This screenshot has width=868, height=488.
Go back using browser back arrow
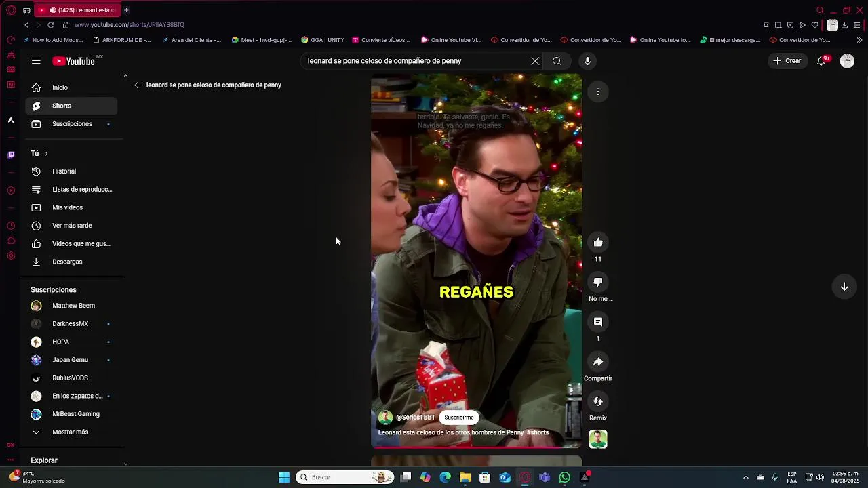(x=26, y=25)
